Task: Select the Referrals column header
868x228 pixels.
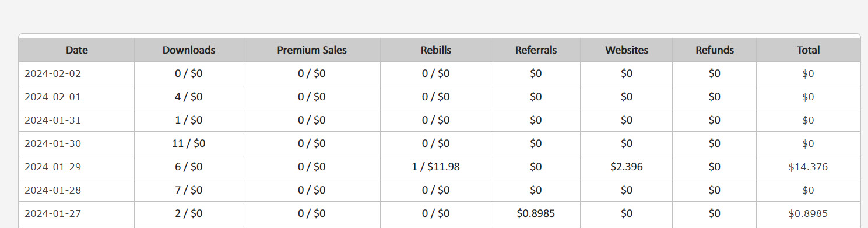Action: pos(536,50)
